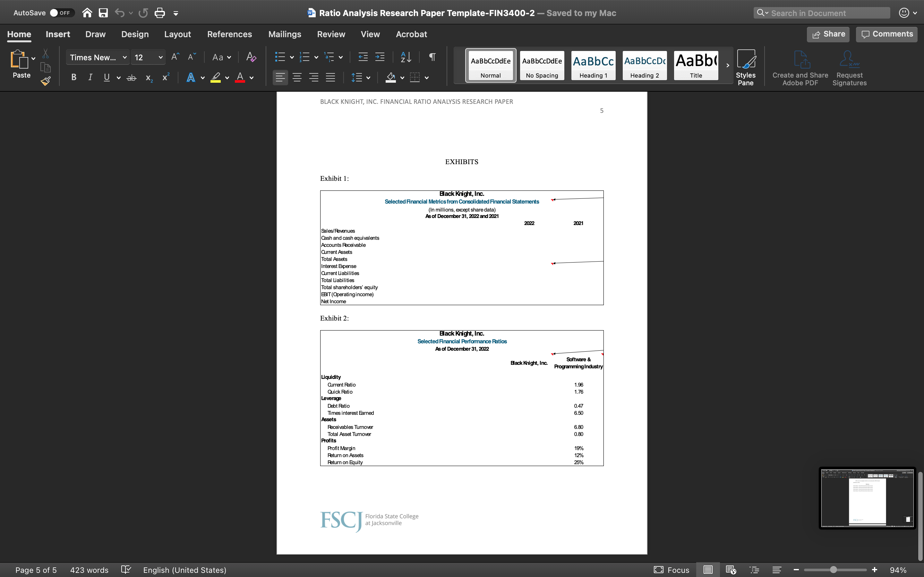Open the Styles Pane
Viewport: 924px width, 577px height.
(745, 68)
